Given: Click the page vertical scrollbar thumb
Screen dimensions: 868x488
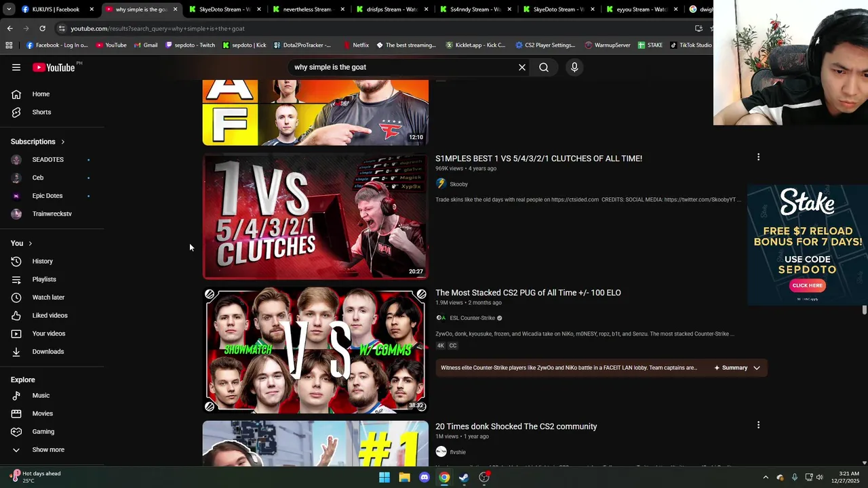Looking at the screenshot, I should (864, 310).
